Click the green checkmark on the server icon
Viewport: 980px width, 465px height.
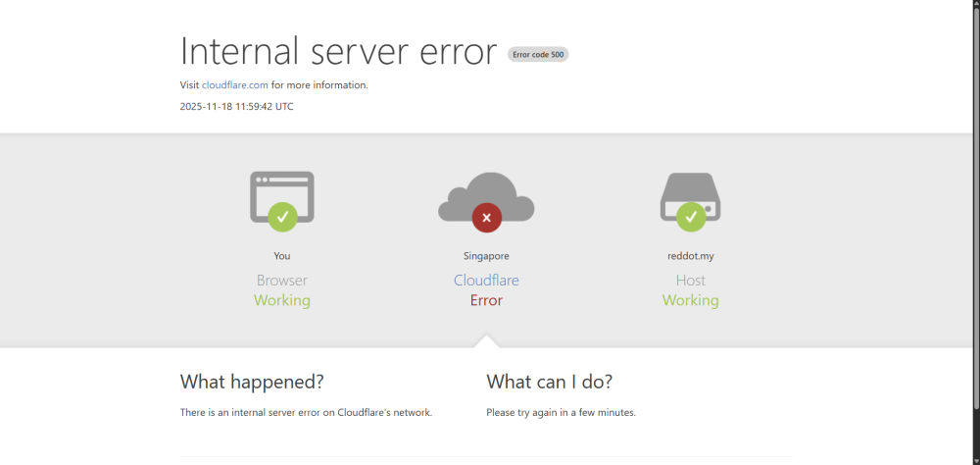tap(691, 216)
